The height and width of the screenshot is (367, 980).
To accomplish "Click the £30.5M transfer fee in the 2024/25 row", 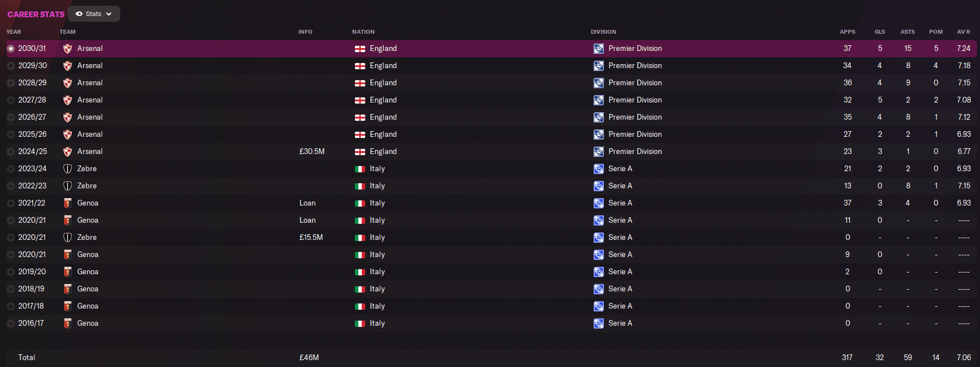I will [312, 152].
